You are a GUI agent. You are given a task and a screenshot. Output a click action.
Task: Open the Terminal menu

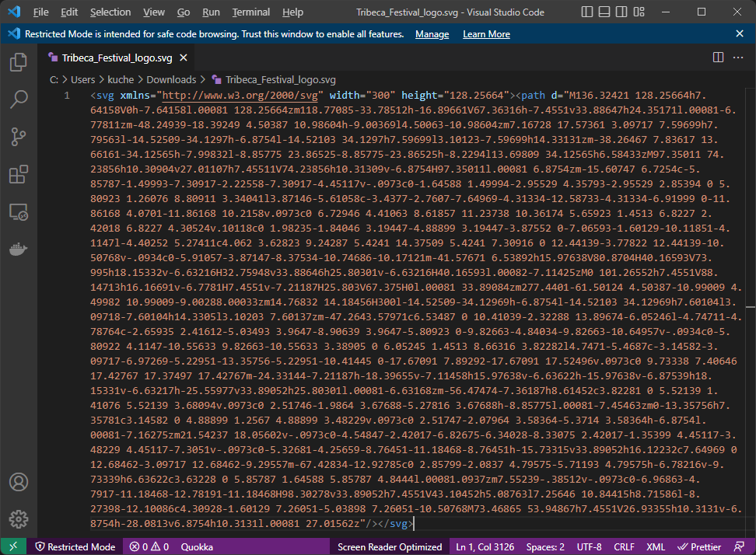(x=250, y=12)
